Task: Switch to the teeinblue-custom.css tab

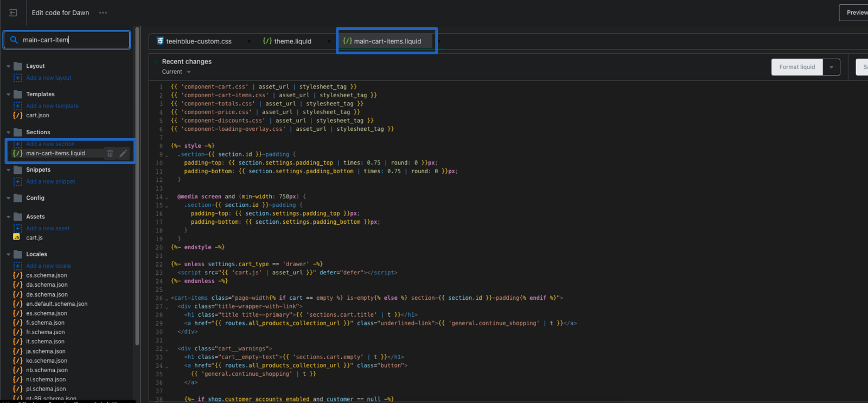Action: [x=199, y=41]
